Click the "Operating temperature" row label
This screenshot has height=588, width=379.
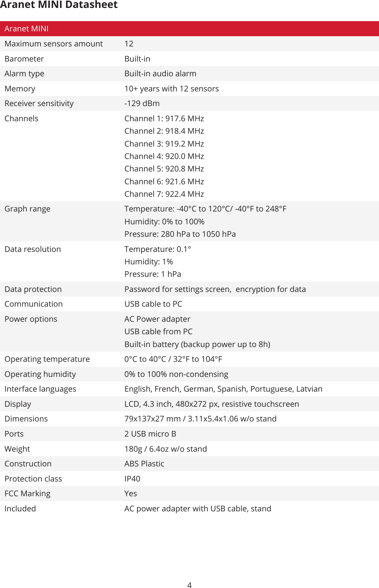click(x=47, y=359)
